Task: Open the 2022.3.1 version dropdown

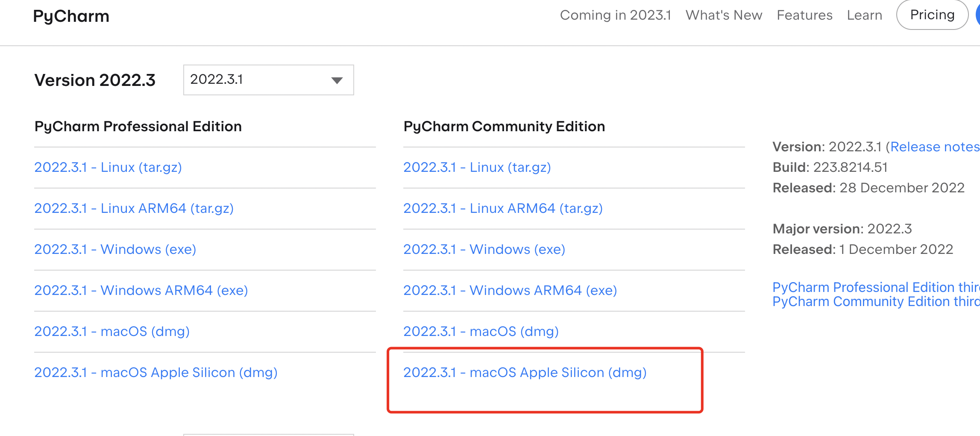Action: click(268, 80)
